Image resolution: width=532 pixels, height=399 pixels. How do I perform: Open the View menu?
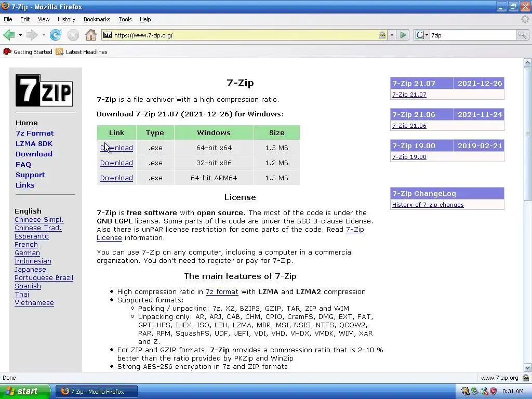[x=44, y=19]
